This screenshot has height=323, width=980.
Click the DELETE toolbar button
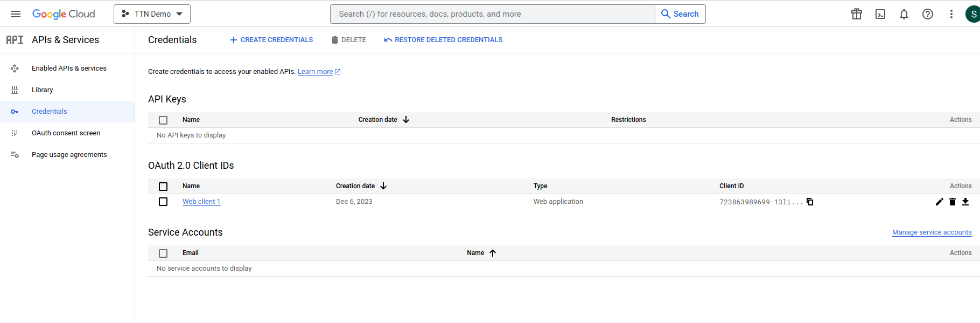348,40
